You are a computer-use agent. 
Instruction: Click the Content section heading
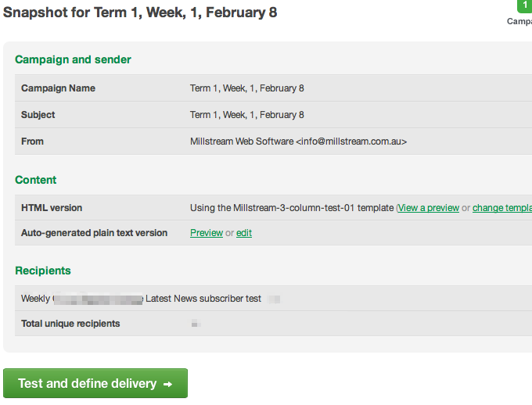click(x=36, y=180)
